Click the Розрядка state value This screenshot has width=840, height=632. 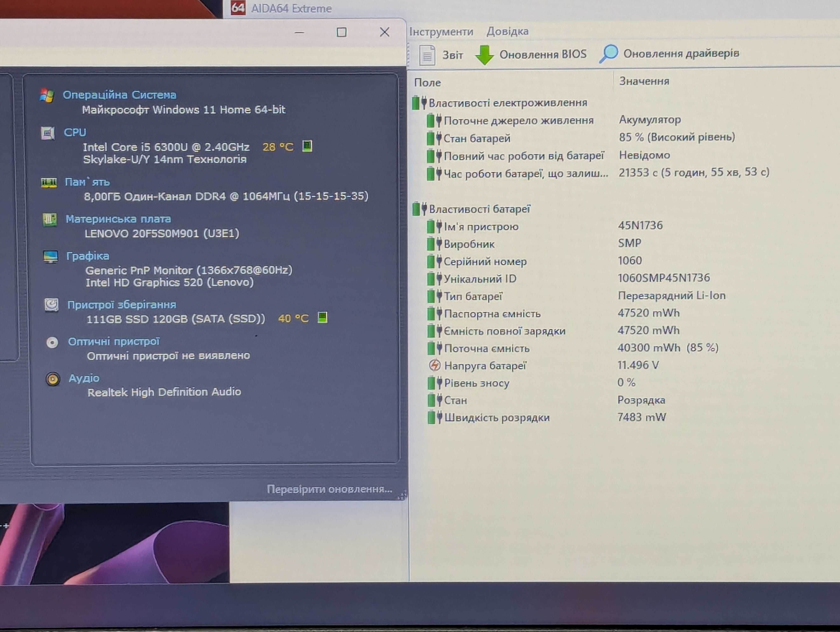(x=641, y=400)
